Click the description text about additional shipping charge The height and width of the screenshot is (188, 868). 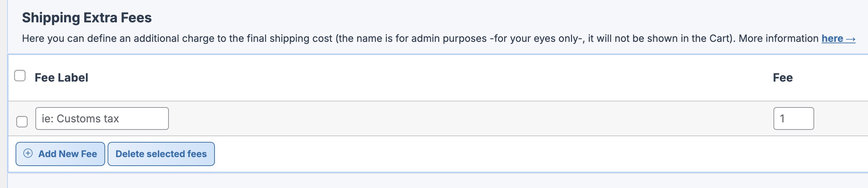tap(177, 39)
